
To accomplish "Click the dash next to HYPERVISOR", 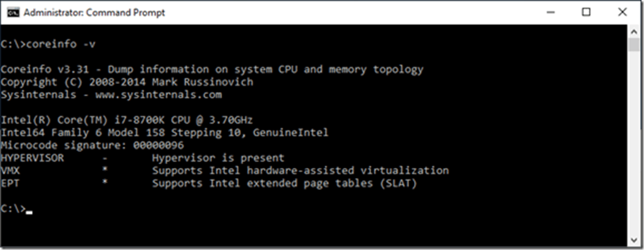I will click(x=105, y=158).
